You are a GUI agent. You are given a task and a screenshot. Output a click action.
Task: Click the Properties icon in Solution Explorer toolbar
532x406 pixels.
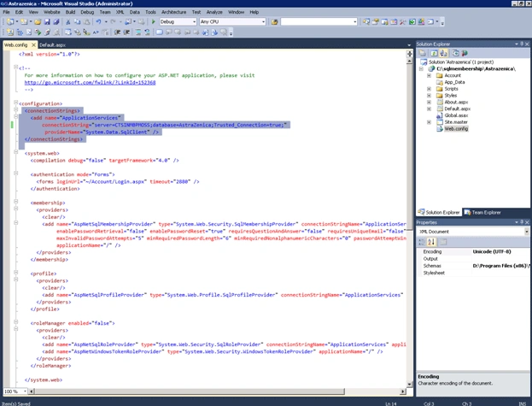coord(423,53)
